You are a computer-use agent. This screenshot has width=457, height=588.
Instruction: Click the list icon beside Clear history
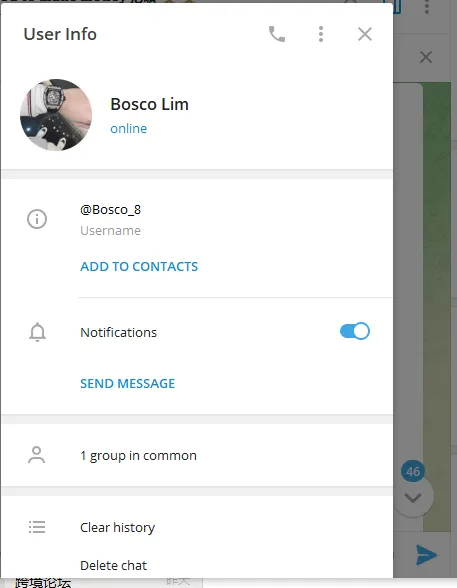pos(37,527)
